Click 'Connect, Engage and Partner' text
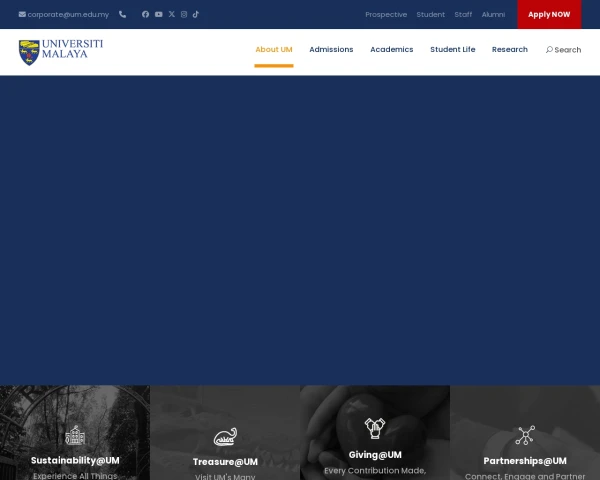The image size is (600, 480). [525, 477]
